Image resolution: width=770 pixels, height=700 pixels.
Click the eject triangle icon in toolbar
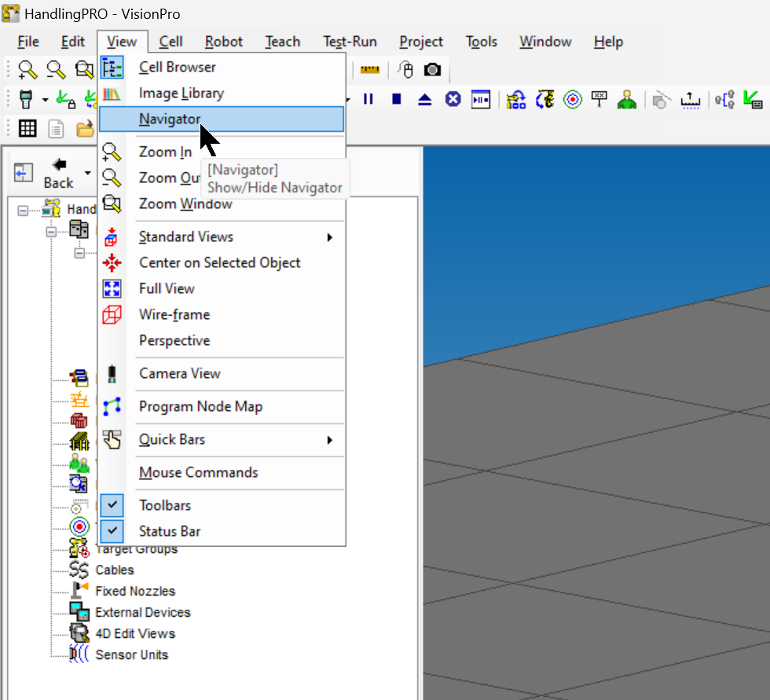pos(425,100)
